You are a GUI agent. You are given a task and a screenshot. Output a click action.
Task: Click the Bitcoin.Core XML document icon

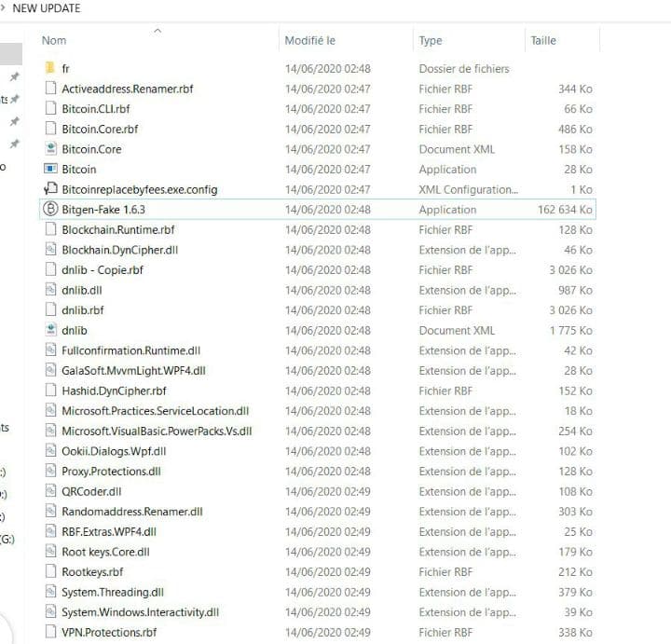point(50,149)
